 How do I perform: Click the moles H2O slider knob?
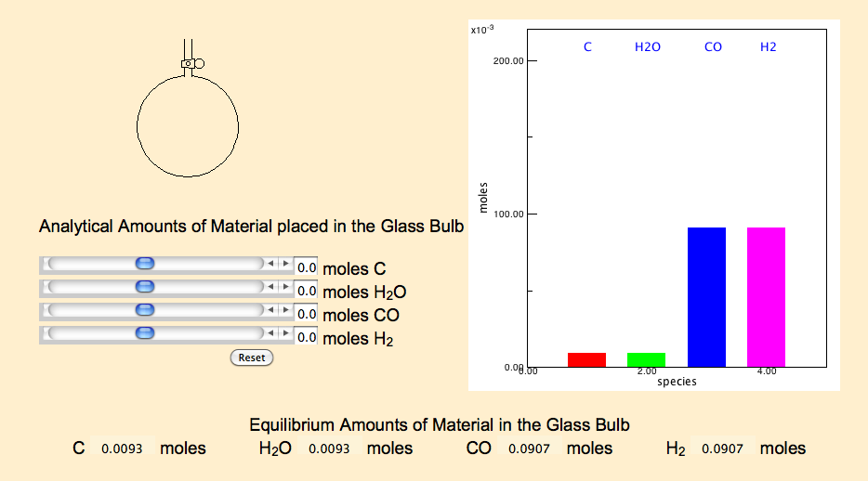click(144, 287)
